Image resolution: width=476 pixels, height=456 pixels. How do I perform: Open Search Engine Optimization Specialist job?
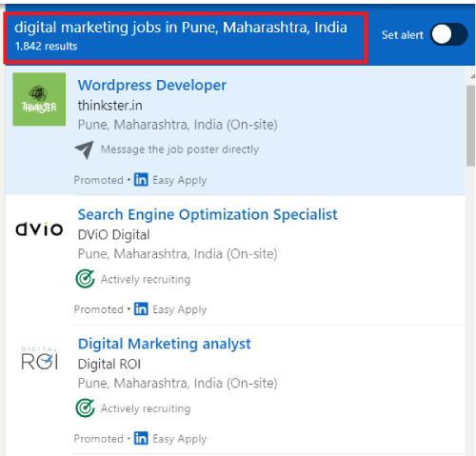click(x=208, y=214)
